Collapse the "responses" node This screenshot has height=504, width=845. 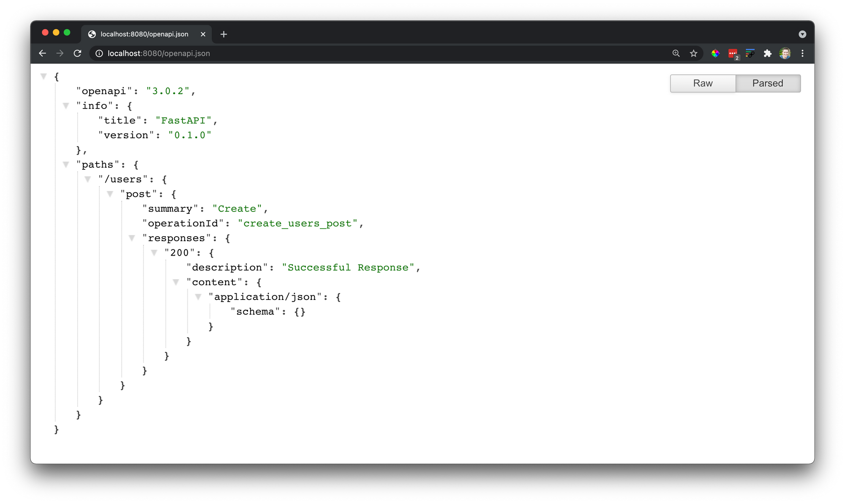point(132,238)
